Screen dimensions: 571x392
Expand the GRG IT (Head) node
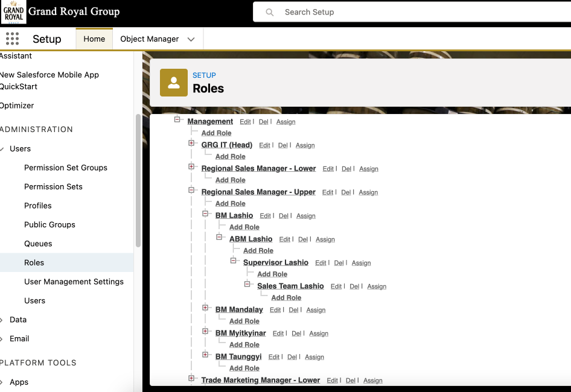191,143
